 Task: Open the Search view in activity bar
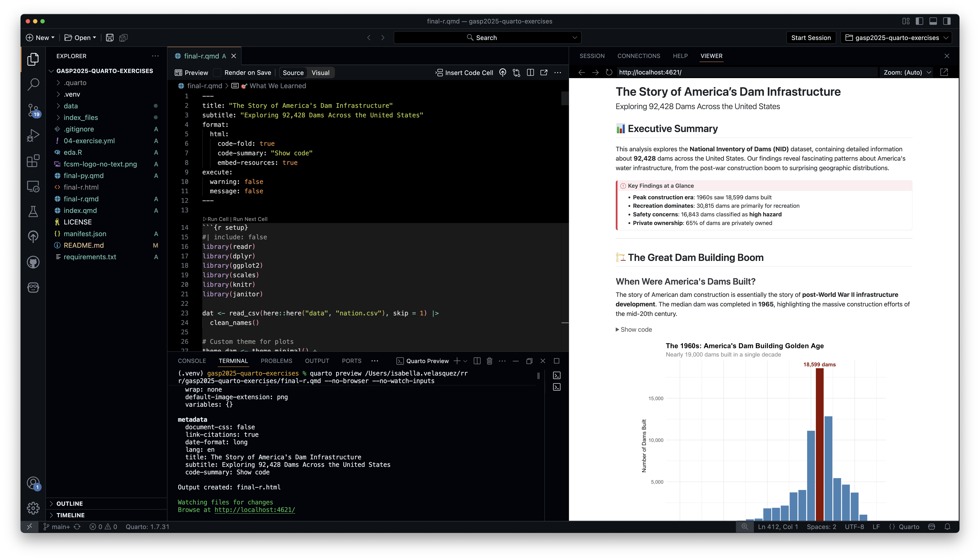33,84
